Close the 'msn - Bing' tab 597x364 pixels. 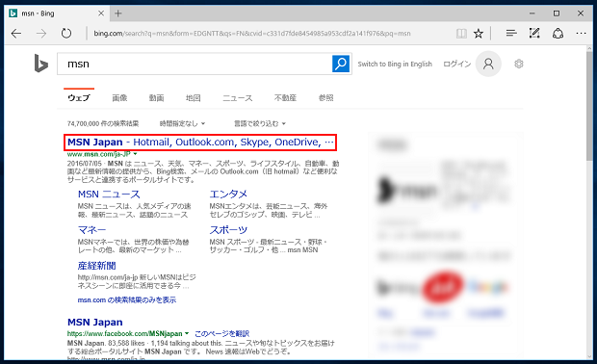(x=101, y=13)
